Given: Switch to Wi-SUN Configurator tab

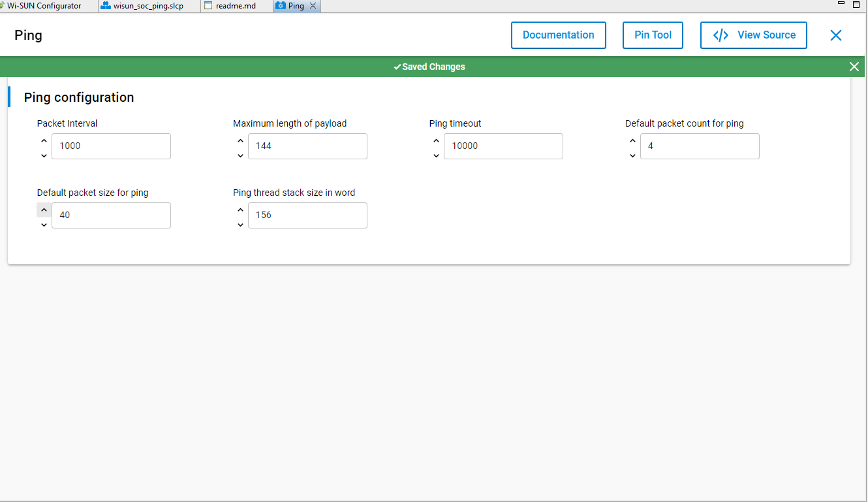Looking at the screenshot, I should coord(44,6).
